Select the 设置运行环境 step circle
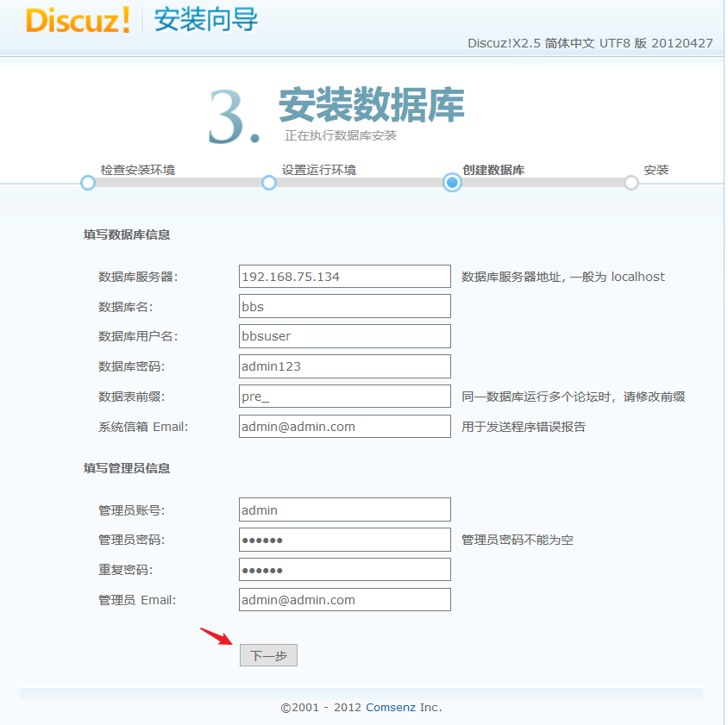This screenshot has height=725, width=728. (x=269, y=183)
